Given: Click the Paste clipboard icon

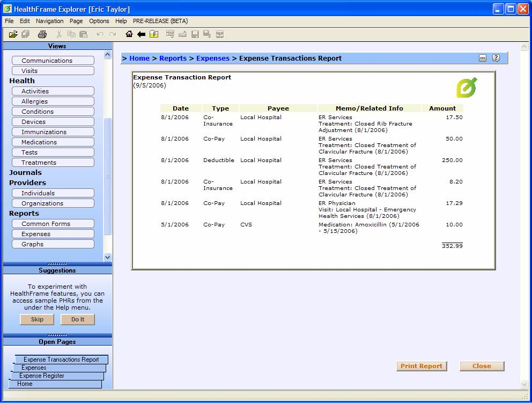Looking at the screenshot, I should (84, 34).
